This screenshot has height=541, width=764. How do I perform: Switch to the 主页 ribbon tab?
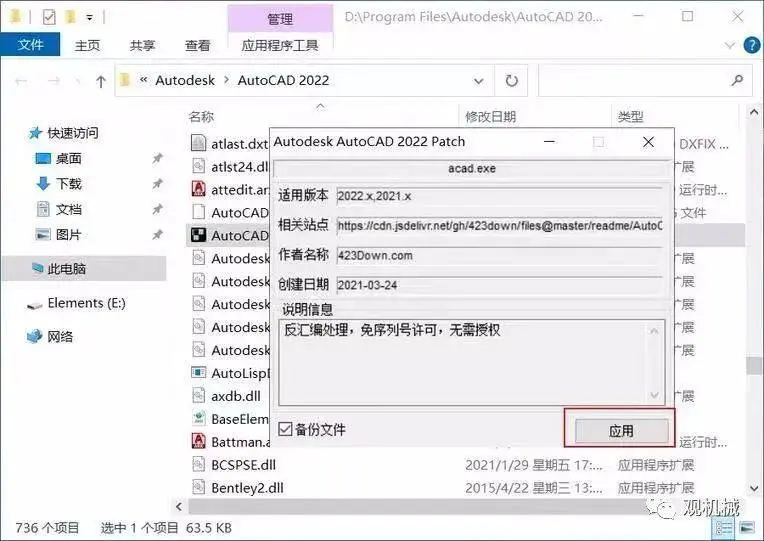[x=88, y=45]
